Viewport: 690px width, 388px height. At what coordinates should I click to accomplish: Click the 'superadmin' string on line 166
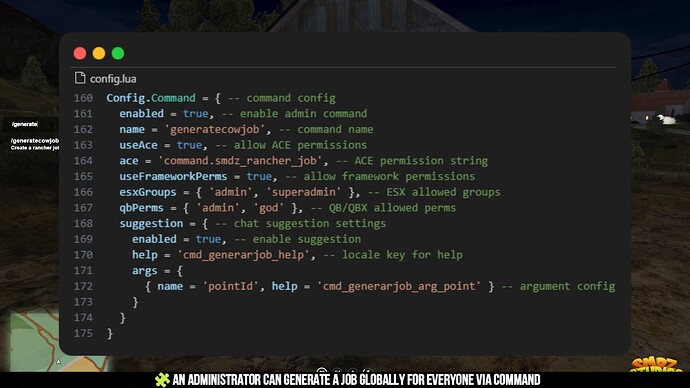(x=304, y=192)
